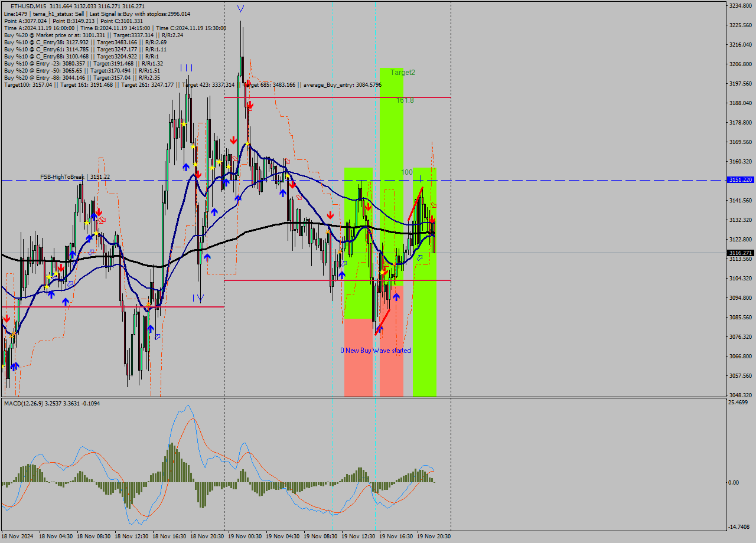Click 3197.560 on the price scale
This screenshot has height=543, width=756.
pos(741,83)
